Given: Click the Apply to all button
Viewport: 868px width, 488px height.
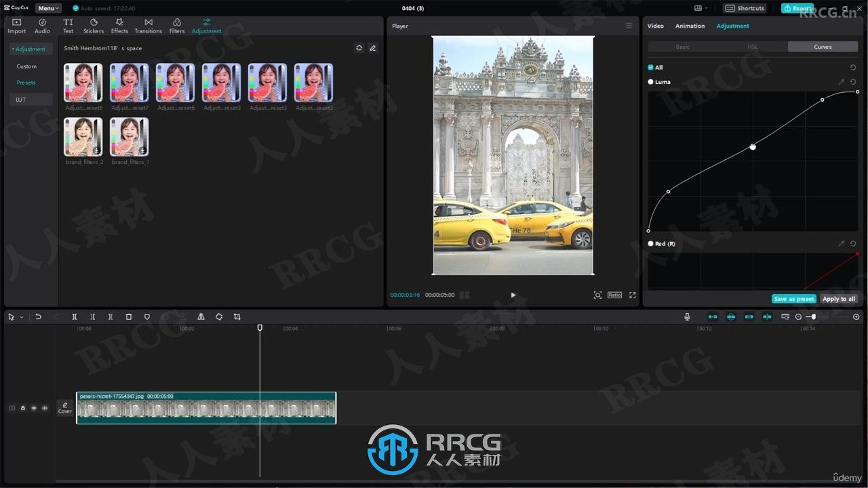Looking at the screenshot, I should click(839, 299).
